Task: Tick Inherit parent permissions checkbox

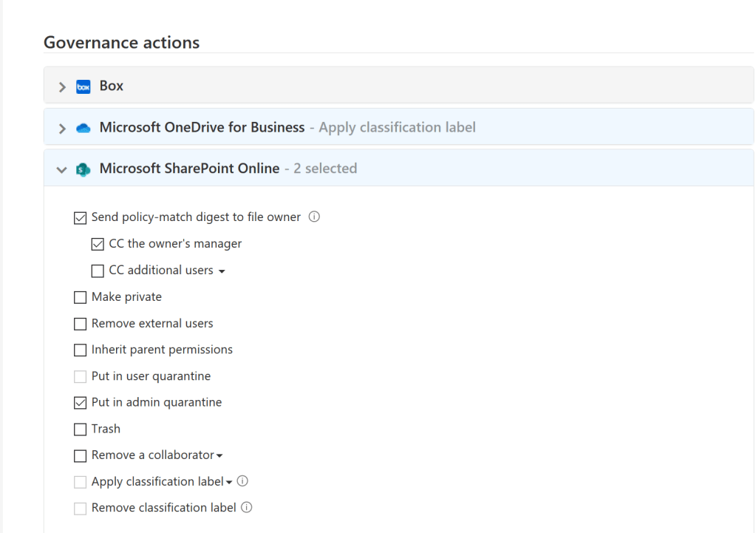Action: 81,350
